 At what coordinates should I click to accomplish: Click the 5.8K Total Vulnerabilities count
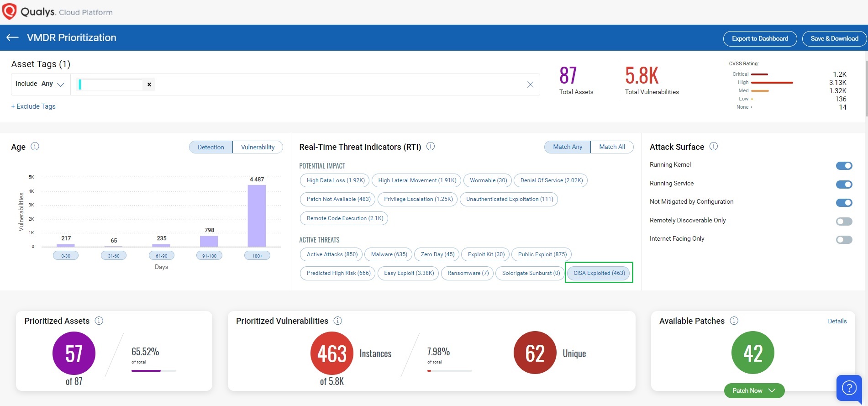[642, 76]
